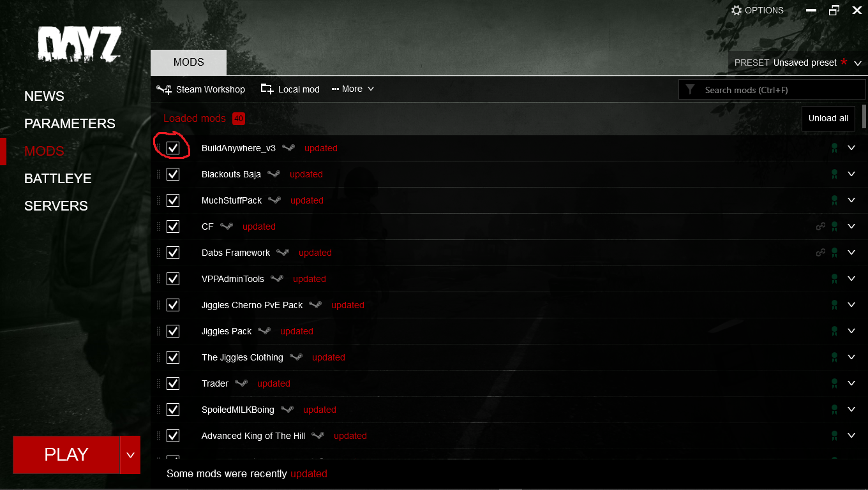Screen dimensions: 868x490
Task: Click the Steam icon beside Blackouts Baja
Action: (274, 174)
